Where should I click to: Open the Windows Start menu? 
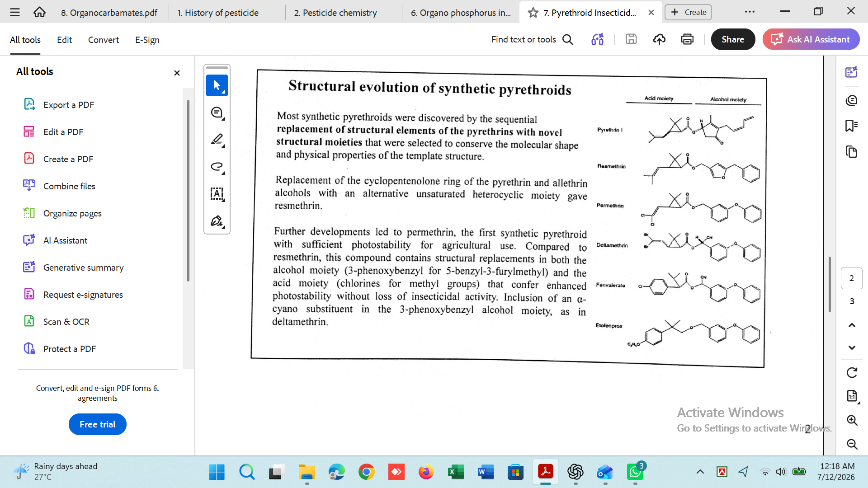pyautogui.click(x=217, y=472)
